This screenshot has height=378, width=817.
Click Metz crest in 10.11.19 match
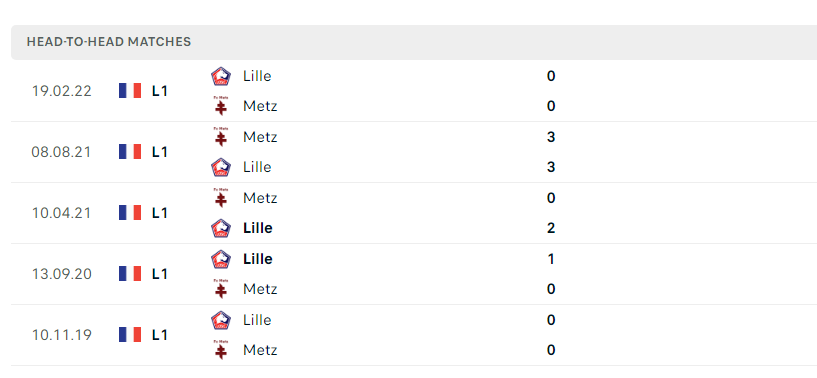click(x=221, y=350)
